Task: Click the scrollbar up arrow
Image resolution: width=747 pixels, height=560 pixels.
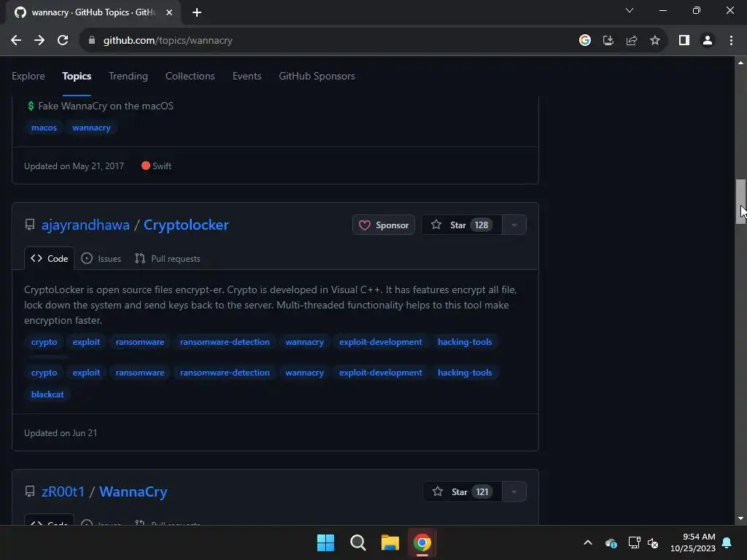Action: tap(740, 63)
